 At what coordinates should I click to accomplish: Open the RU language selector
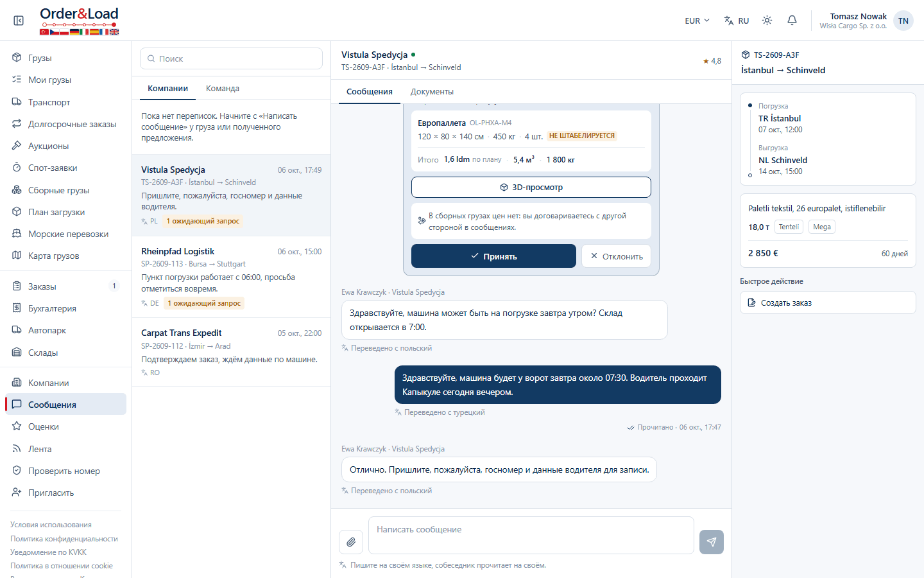(737, 21)
